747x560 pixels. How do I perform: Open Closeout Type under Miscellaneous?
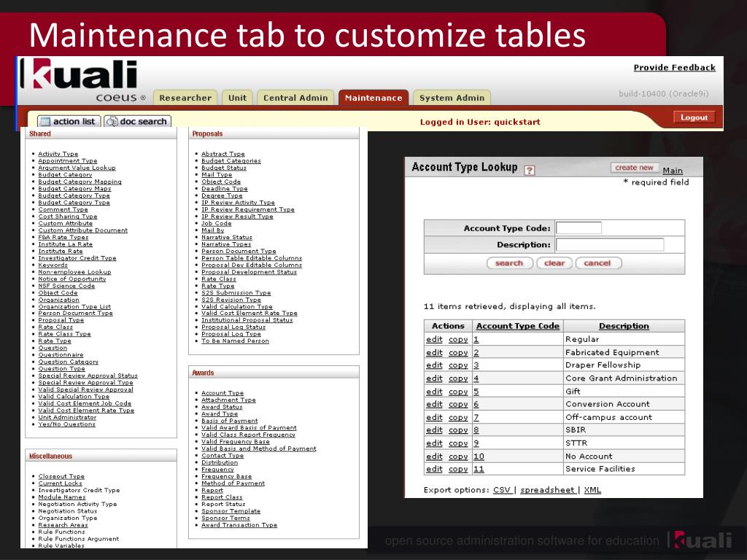pyautogui.click(x=61, y=476)
